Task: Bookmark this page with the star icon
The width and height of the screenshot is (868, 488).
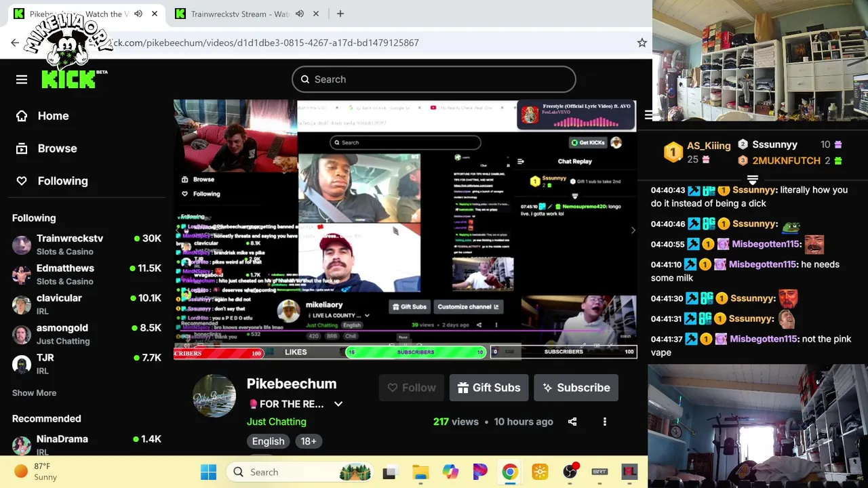Action: tap(642, 43)
